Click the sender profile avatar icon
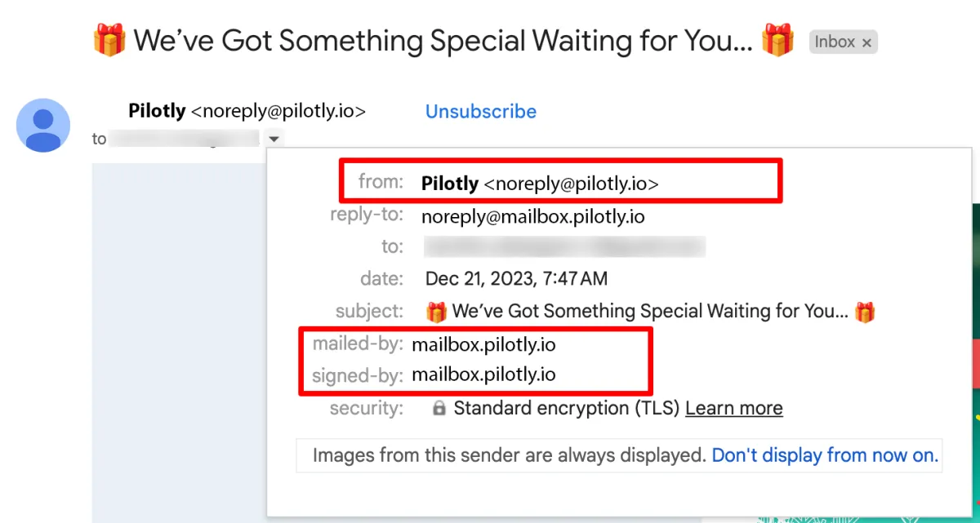Viewport: 980px width, 523px height. click(43, 125)
